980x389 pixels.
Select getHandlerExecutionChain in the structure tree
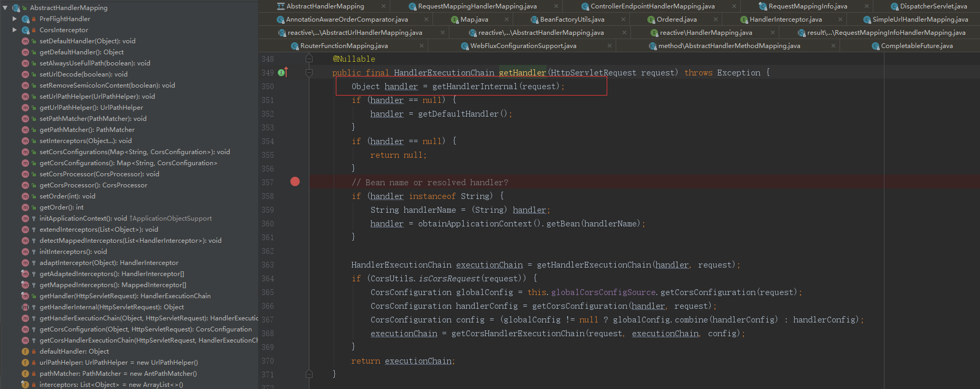pyautogui.click(x=149, y=318)
